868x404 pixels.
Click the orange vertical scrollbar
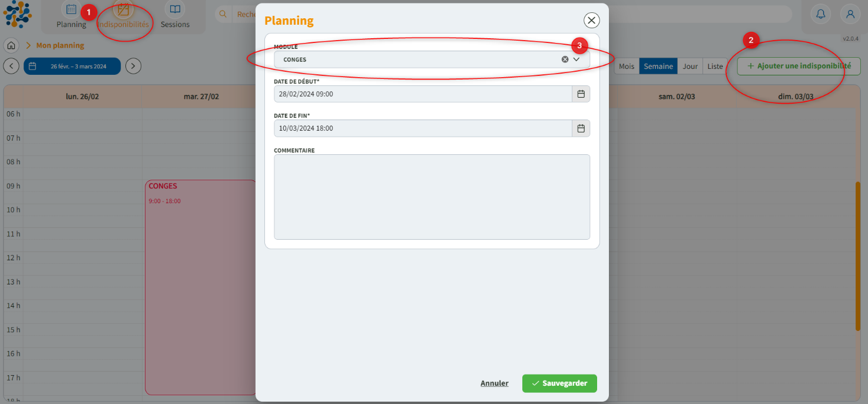857,256
